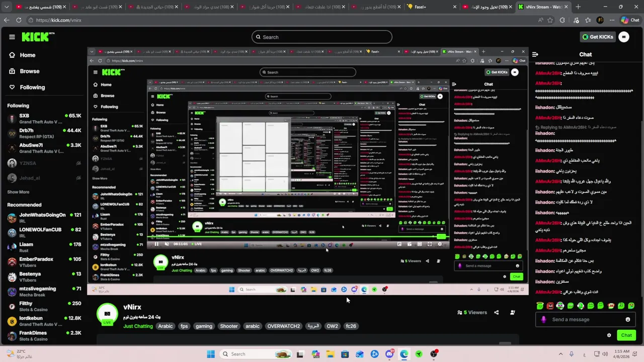Open offline channel YZNSA
The width and height of the screenshot is (644, 362).
click(44, 163)
